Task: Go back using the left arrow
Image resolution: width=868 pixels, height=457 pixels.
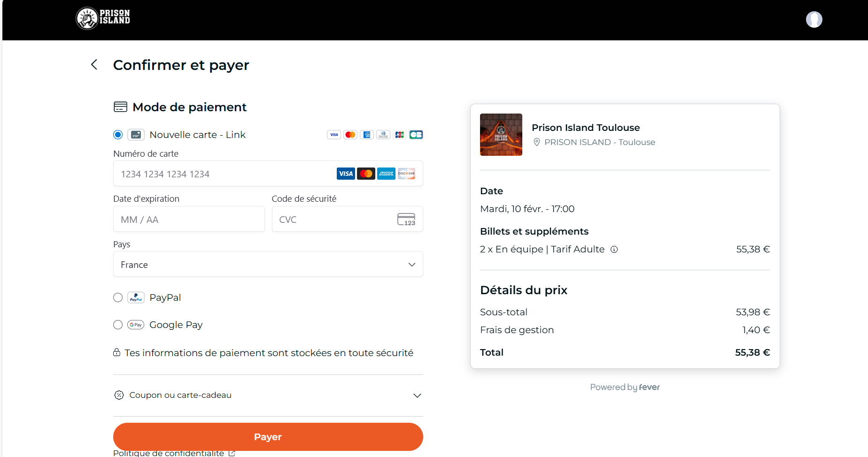Action: click(94, 64)
